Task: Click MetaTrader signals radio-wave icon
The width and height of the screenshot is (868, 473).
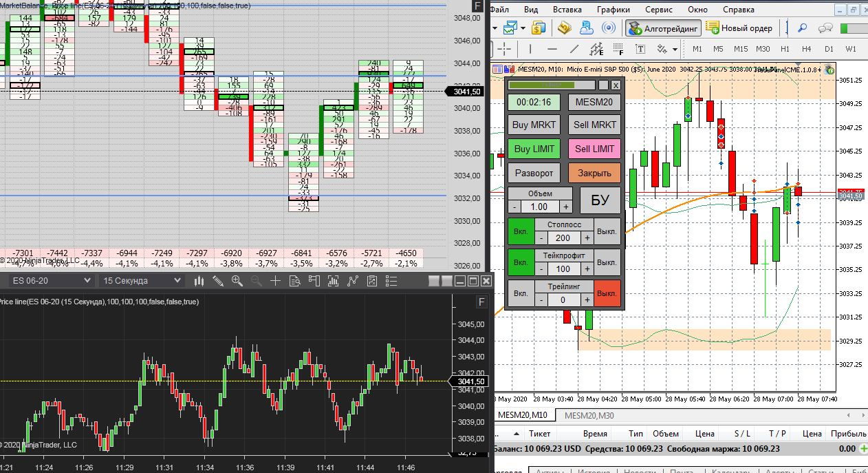Action: (609, 28)
